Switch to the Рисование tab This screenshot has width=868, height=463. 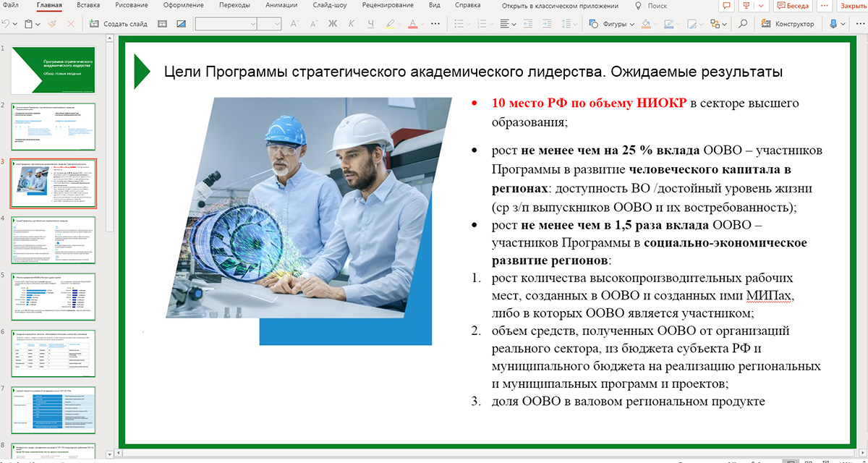pos(130,5)
